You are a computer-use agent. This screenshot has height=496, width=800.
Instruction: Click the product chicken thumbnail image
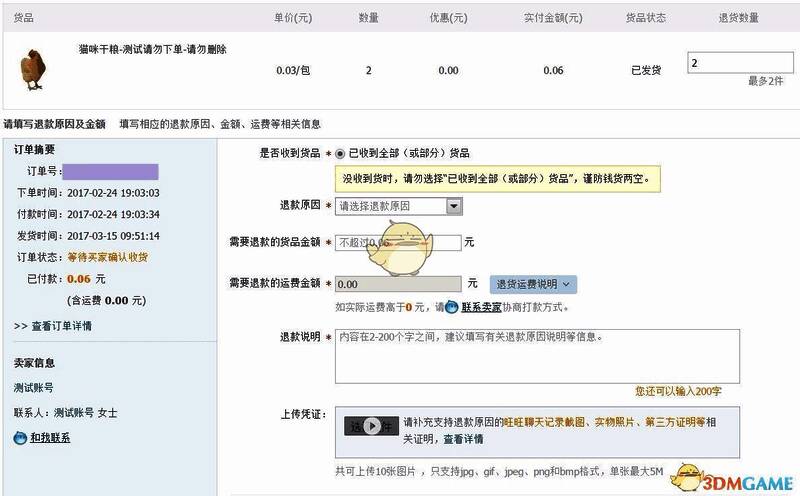[x=33, y=70]
